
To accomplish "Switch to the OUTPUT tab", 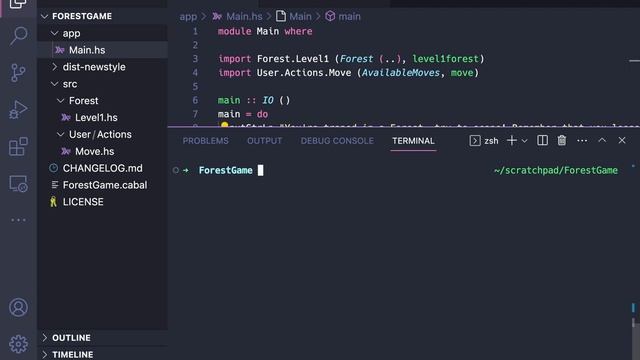I will click(264, 141).
